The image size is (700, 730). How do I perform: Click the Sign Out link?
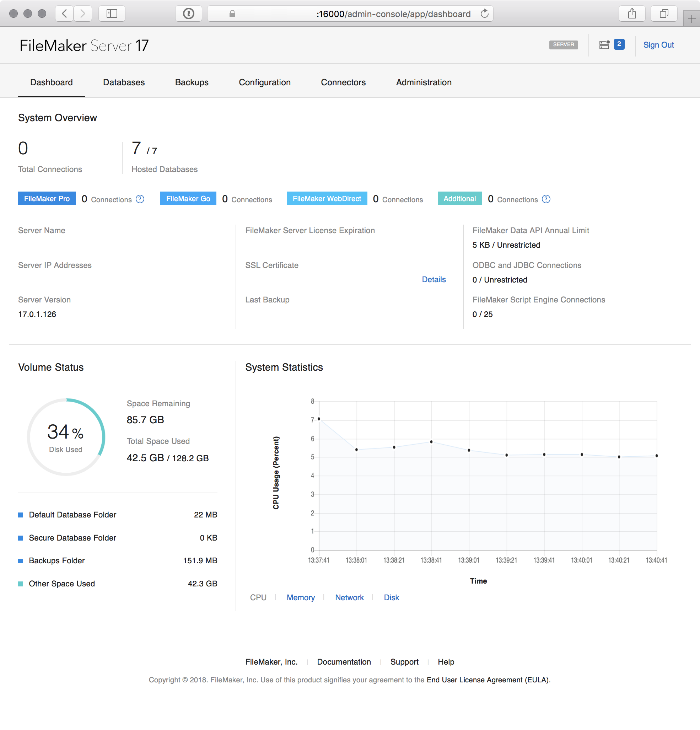[x=658, y=45]
